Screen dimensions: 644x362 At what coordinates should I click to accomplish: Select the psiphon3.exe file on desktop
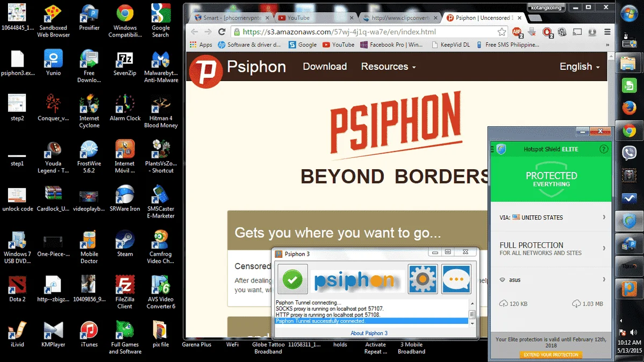pyautogui.click(x=17, y=63)
